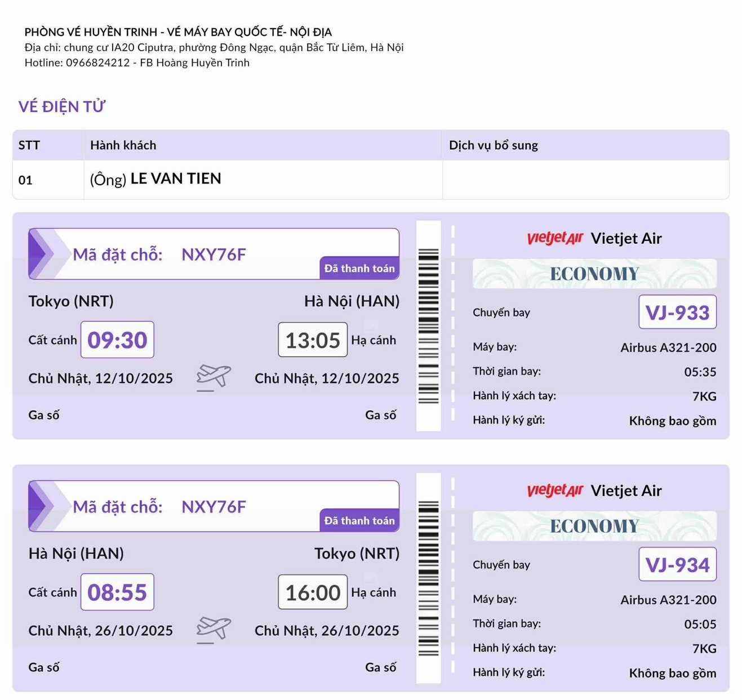Click purple chevron arrow on first booking banner
The height and width of the screenshot is (700, 742).
(41, 254)
